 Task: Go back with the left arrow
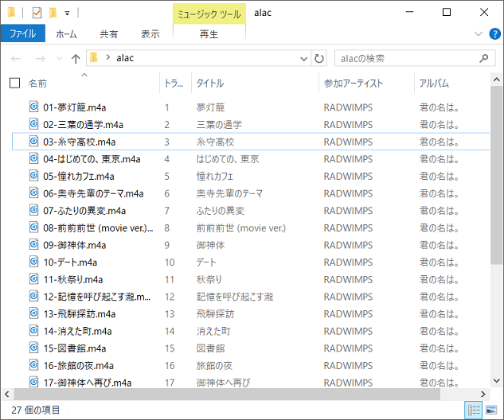click(16, 58)
